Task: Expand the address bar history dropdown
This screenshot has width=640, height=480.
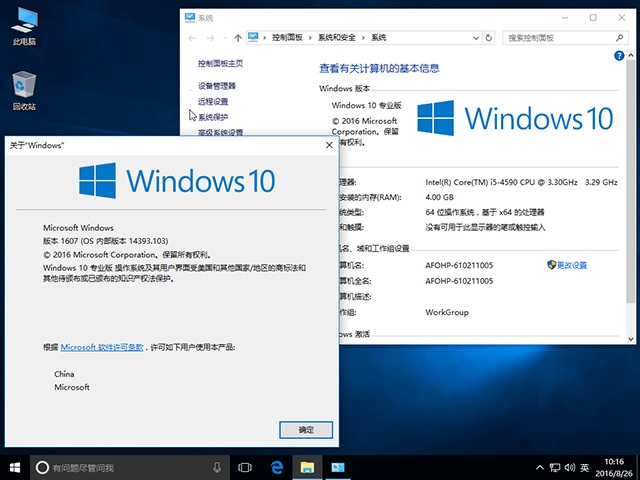Action: 473,38
